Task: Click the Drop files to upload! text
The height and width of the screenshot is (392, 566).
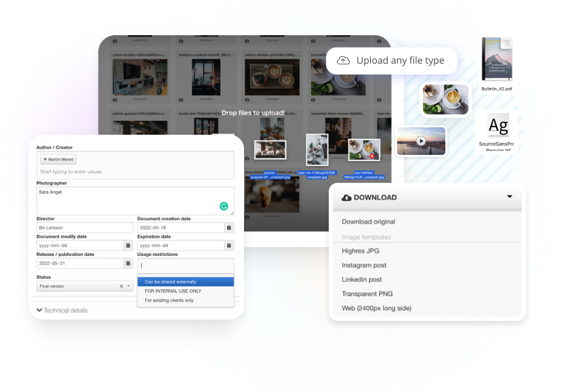Action: pyautogui.click(x=253, y=113)
